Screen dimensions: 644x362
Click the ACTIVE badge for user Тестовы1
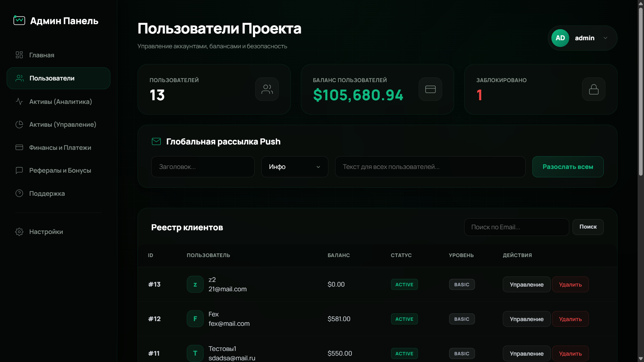click(x=404, y=354)
